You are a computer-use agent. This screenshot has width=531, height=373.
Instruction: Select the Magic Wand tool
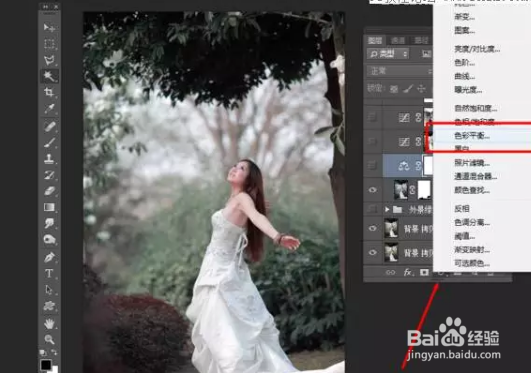(49, 76)
